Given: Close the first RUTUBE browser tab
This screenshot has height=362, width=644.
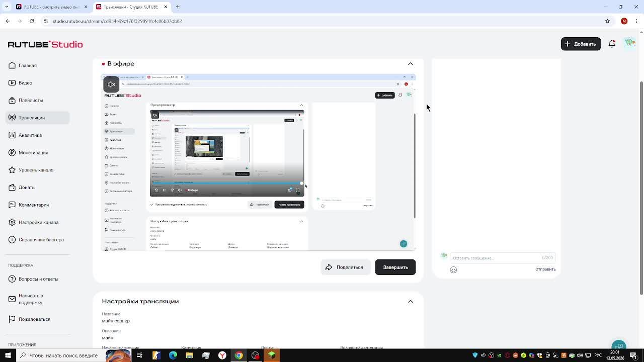Looking at the screenshot, I should pyautogui.click(x=86, y=7).
